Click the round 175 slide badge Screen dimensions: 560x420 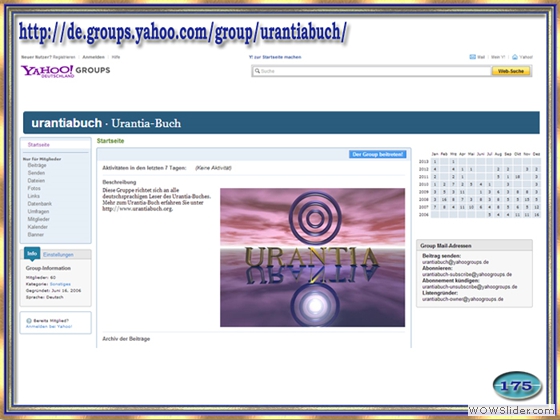pos(517,386)
